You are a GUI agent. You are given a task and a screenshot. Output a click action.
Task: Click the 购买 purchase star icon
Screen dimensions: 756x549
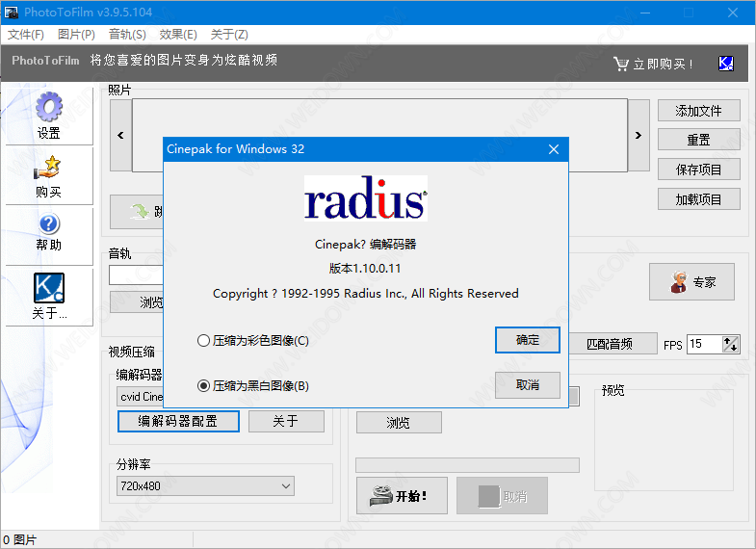point(47,167)
